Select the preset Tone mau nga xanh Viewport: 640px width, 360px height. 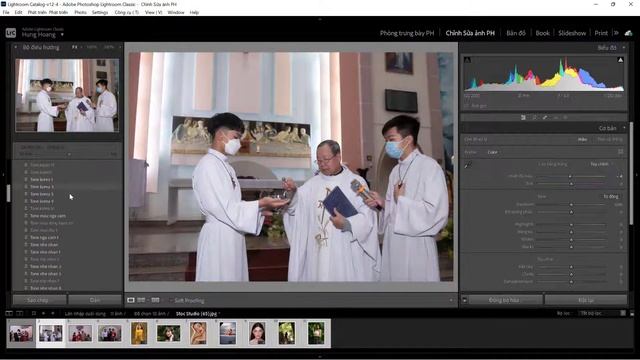tap(48, 216)
